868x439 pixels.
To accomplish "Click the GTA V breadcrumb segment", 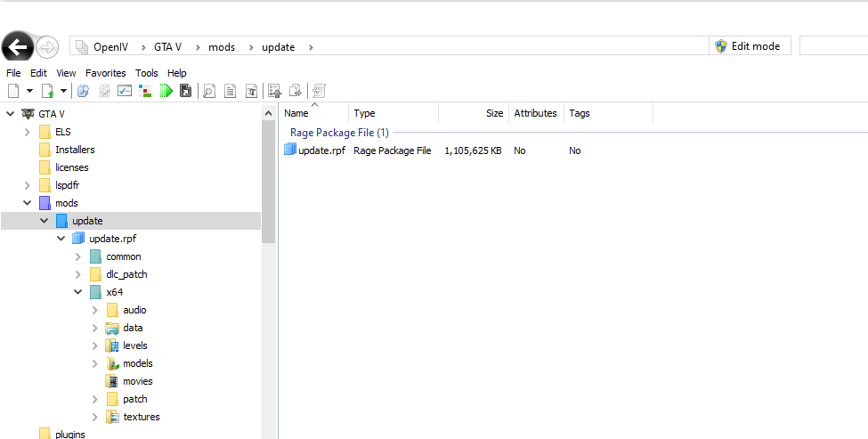I will pyautogui.click(x=167, y=47).
